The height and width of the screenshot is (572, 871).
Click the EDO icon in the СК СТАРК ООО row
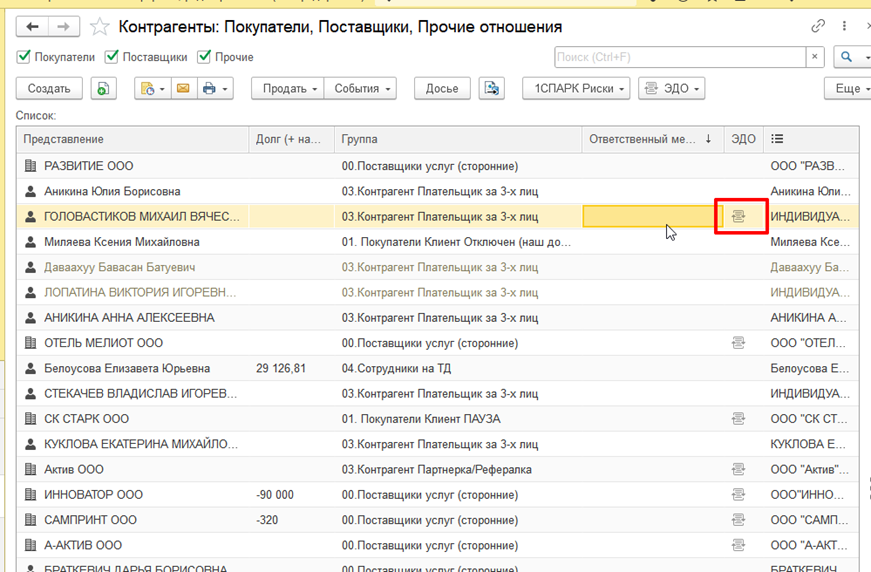(738, 418)
